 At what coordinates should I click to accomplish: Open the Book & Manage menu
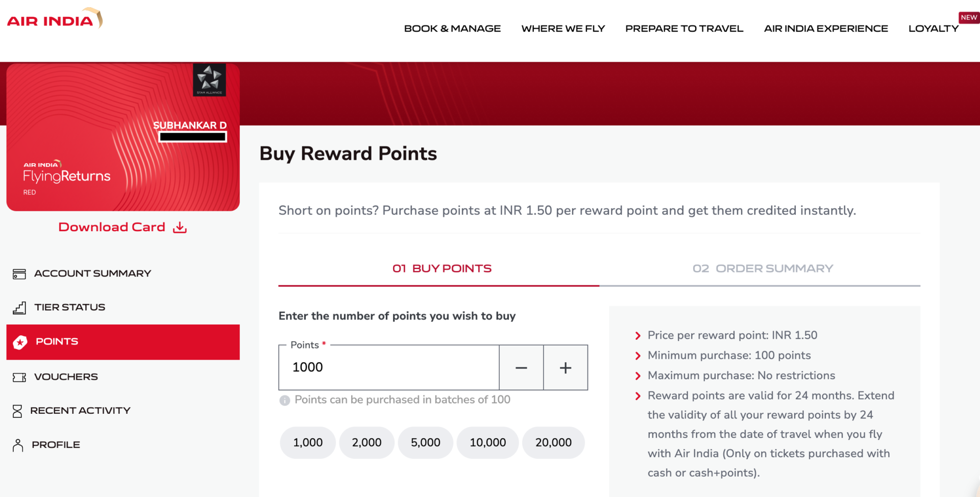(x=452, y=29)
